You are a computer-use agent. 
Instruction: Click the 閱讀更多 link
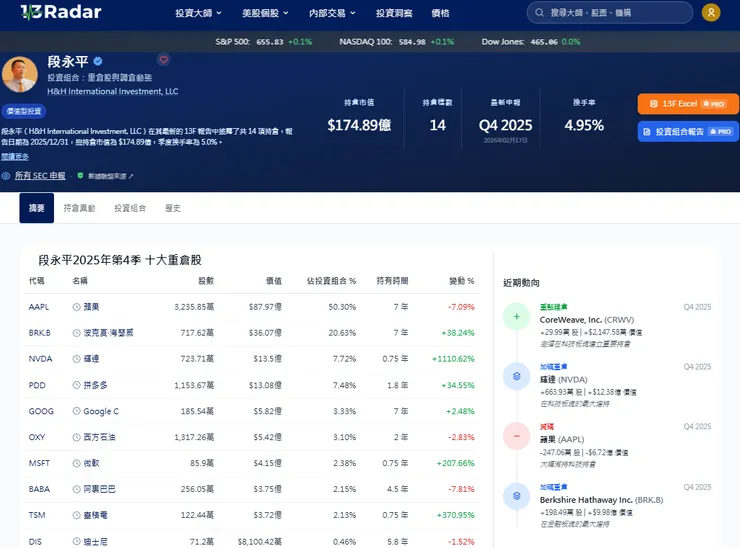[15, 157]
